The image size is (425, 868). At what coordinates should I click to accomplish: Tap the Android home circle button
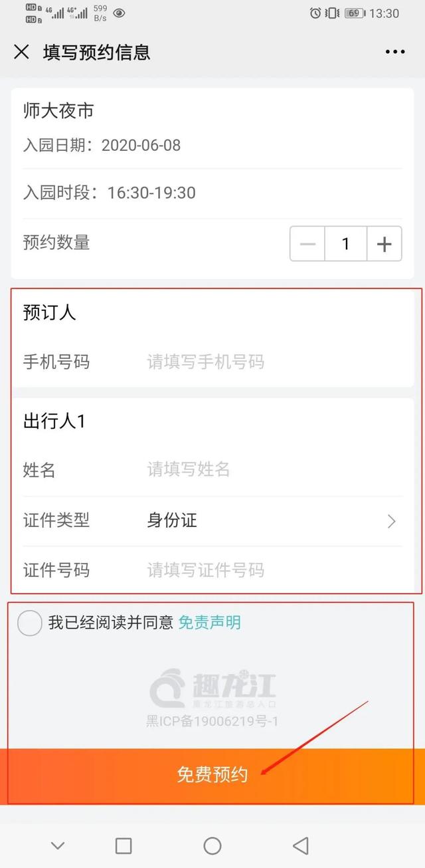(x=212, y=845)
